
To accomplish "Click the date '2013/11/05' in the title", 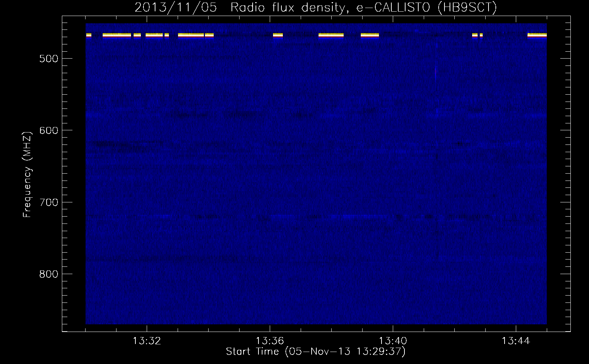I will [176, 7].
